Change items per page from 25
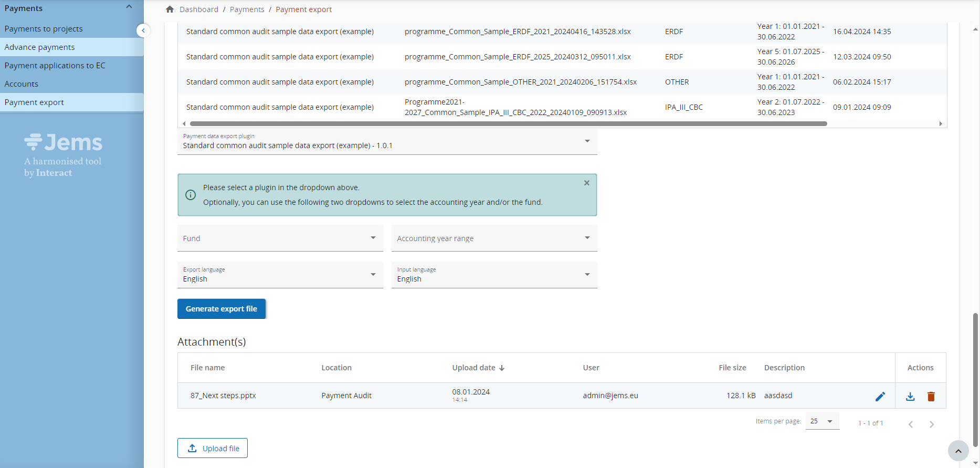This screenshot has height=468, width=980. coord(822,421)
